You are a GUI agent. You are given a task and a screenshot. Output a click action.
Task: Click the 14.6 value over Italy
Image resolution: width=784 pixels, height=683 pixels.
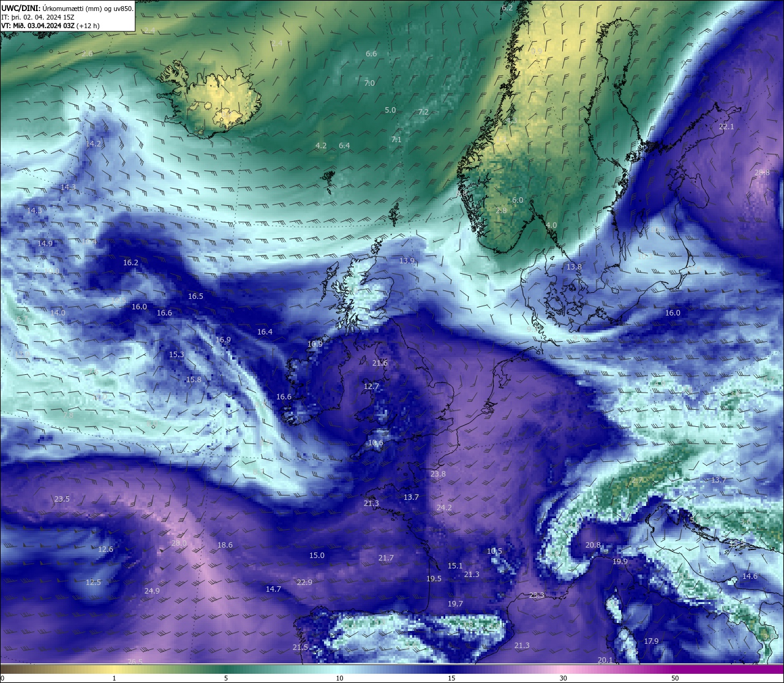coord(750,576)
